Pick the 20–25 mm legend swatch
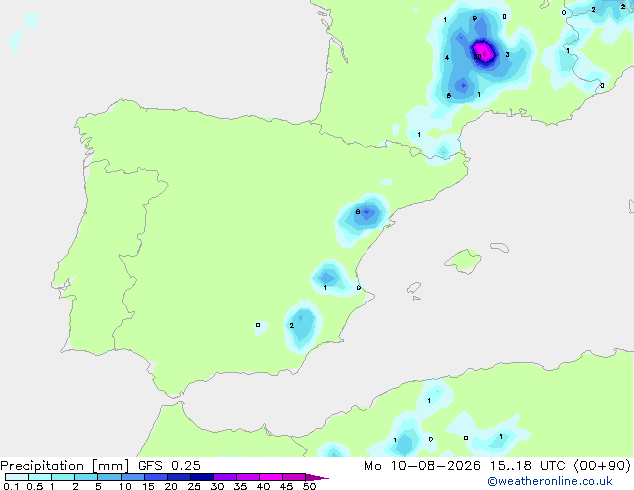This screenshot has width=634, height=490. coord(178,477)
